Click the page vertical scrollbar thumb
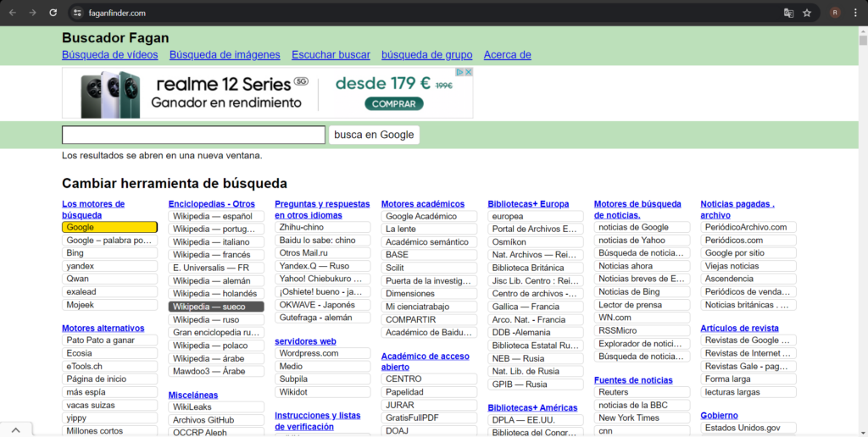Viewport: 868px width, 437px height. 863,41
